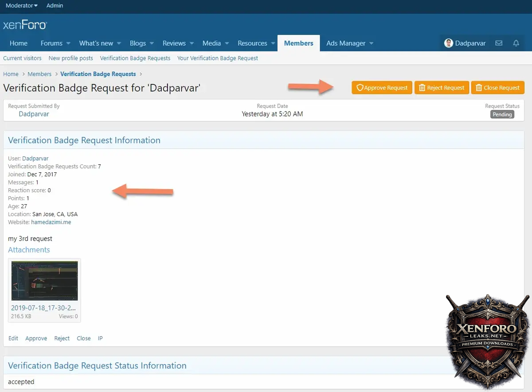The width and height of the screenshot is (532, 392).
Task: Open Verification Badge Requests sub-navigation link
Action: pyautogui.click(x=135, y=58)
